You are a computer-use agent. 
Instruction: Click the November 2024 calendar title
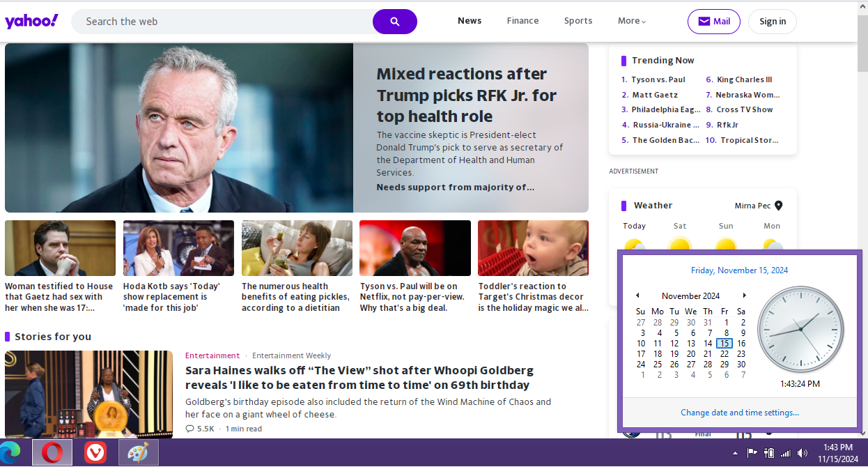click(x=690, y=296)
